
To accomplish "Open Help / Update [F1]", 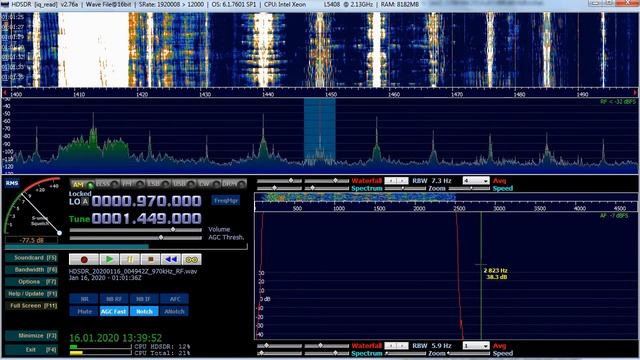I will (x=31, y=293).
